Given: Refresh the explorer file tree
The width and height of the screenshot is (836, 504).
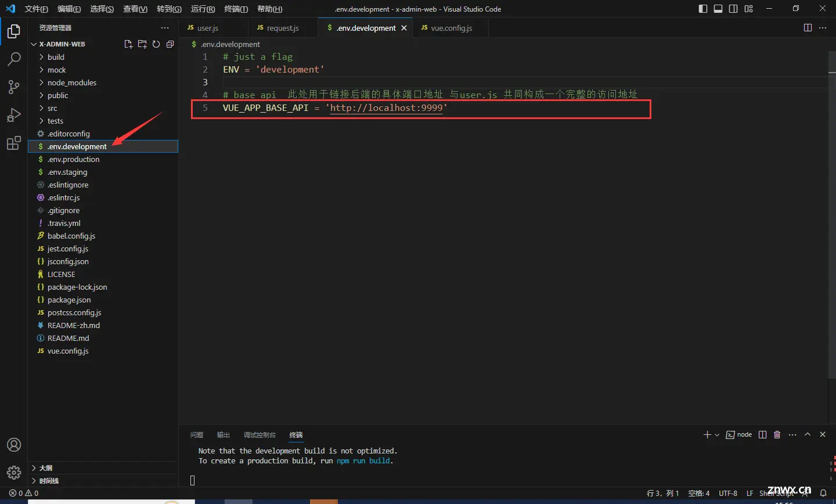Looking at the screenshot, I should [x=156, y=44].
